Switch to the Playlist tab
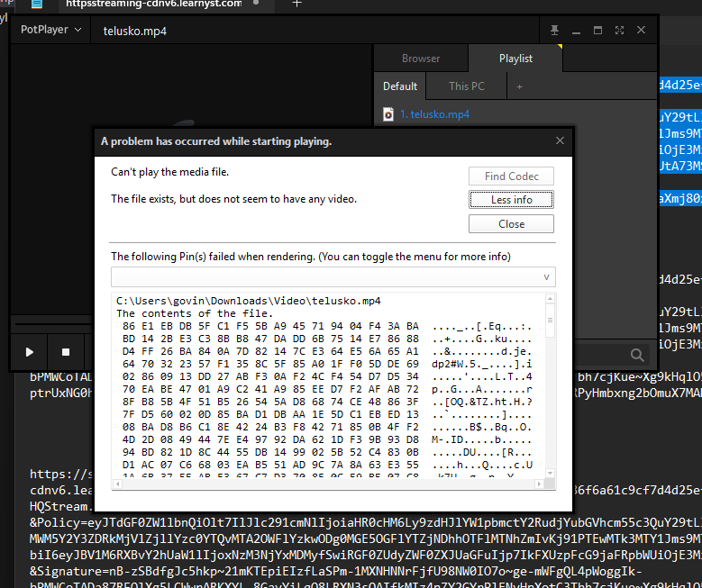Screen dimensions: 702x588 point(515,59)
